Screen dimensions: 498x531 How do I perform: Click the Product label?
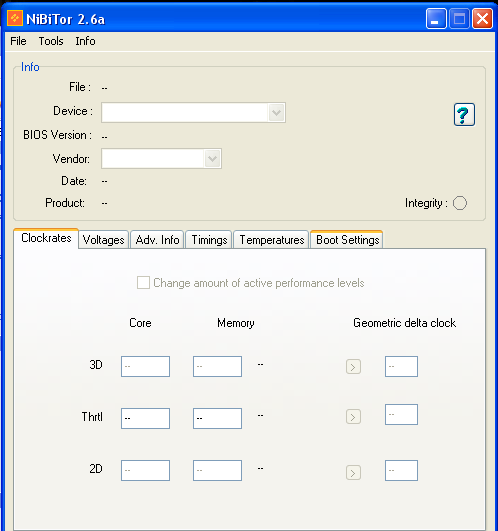[65, 203]
